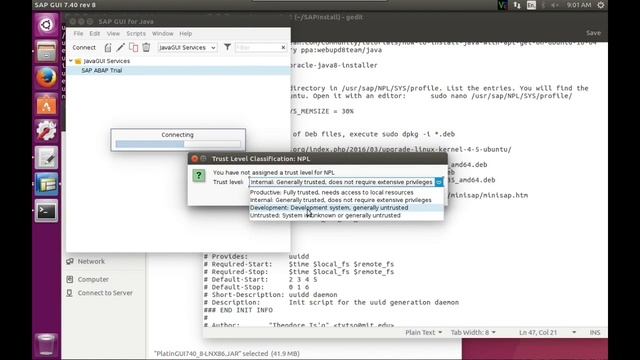
Task: Click Save in the gedit header
Action: pyautogui.click(x=593, y=33)
